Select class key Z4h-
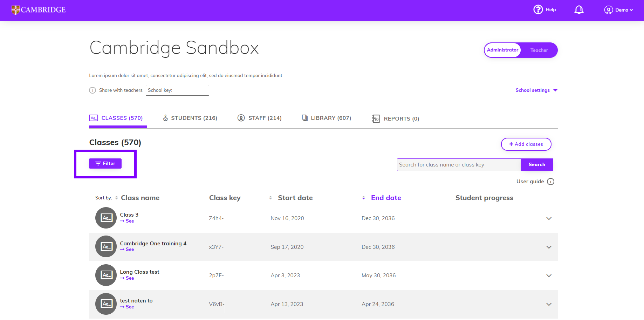 point(216,218)
